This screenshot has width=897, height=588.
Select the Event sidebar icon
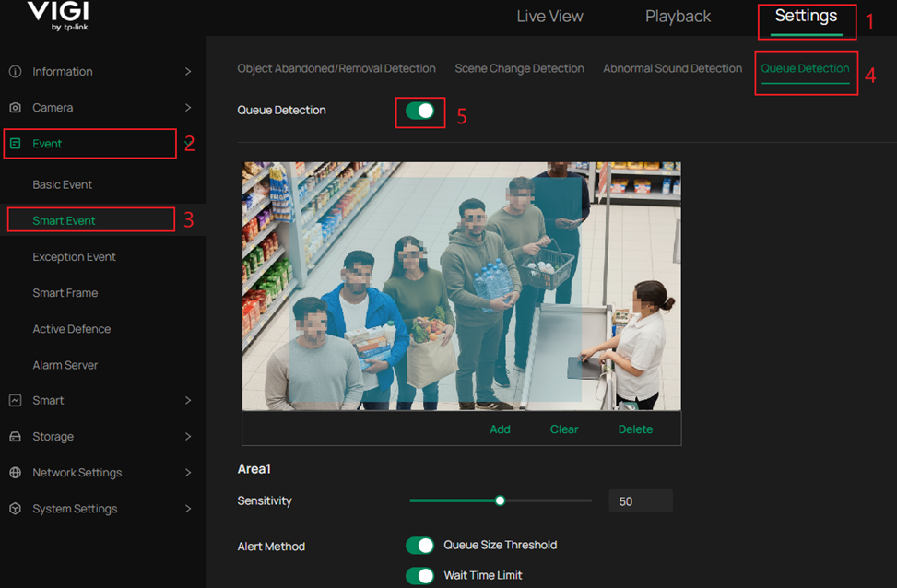point(13,144)
